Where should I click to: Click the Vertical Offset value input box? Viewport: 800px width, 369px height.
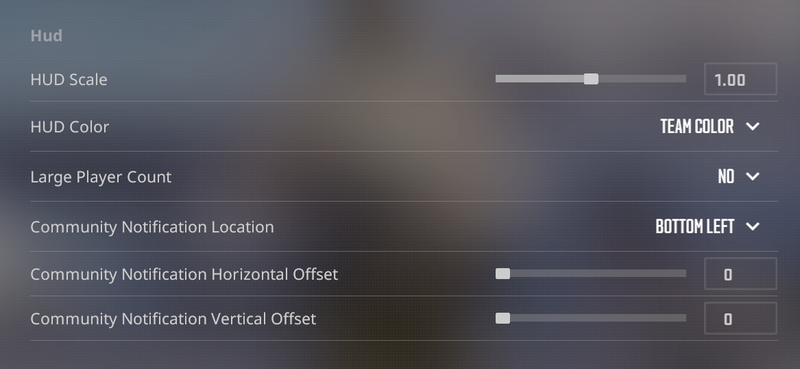(740, 318)
